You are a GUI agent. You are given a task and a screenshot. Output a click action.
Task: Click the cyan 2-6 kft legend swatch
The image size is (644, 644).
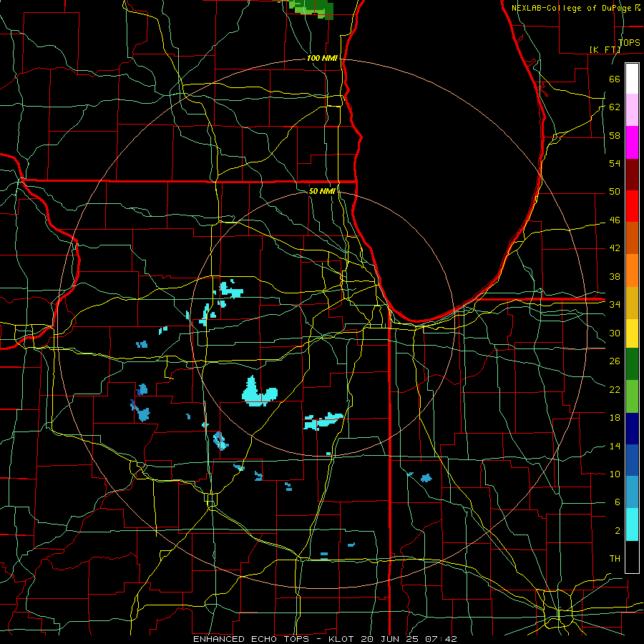pos(632,525)
